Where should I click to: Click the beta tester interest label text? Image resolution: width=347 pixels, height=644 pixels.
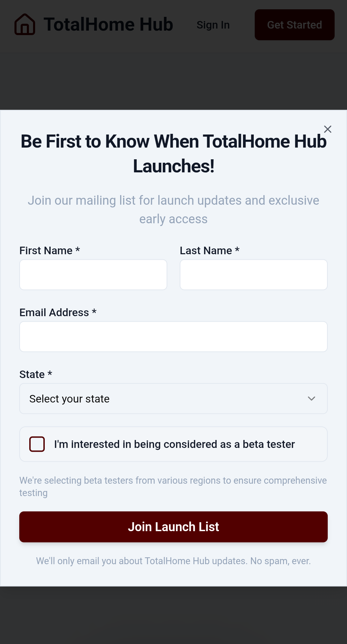coord(174,444)
